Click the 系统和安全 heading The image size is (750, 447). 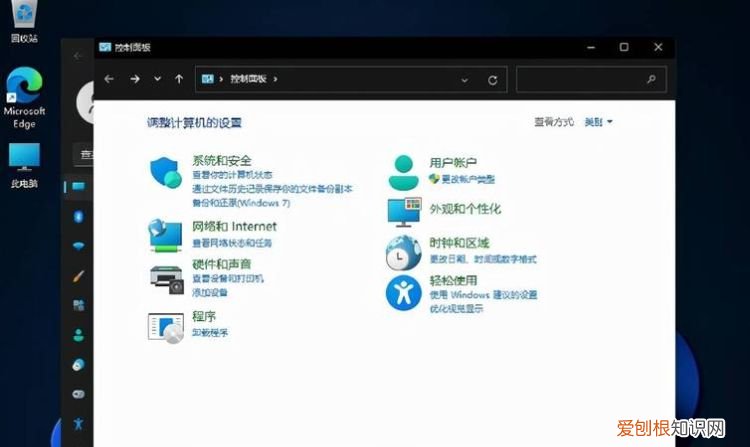tap(221, 161)
